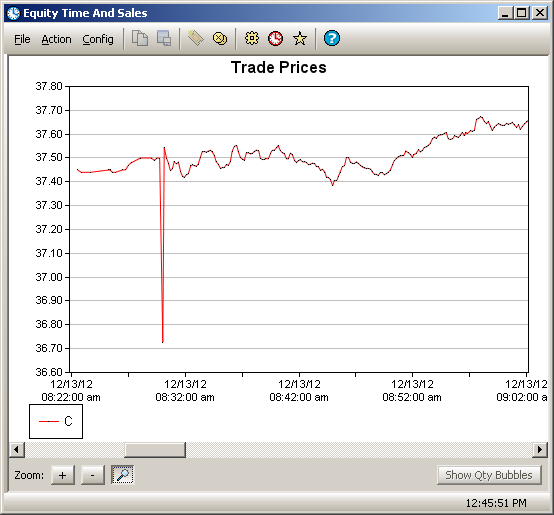Viewport: 554px width, 515px height.
Task: Open help with the blue question icon
Action: pos(332,38)
